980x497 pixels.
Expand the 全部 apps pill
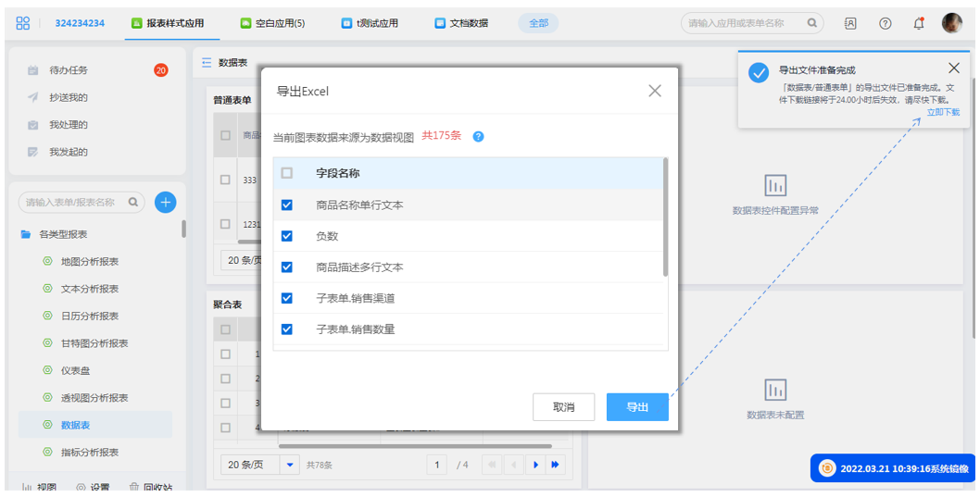(538, 23)
